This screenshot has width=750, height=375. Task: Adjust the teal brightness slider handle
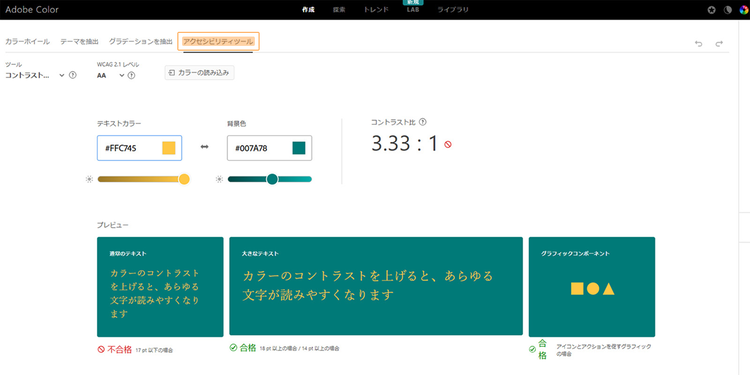tap(272, 179)
